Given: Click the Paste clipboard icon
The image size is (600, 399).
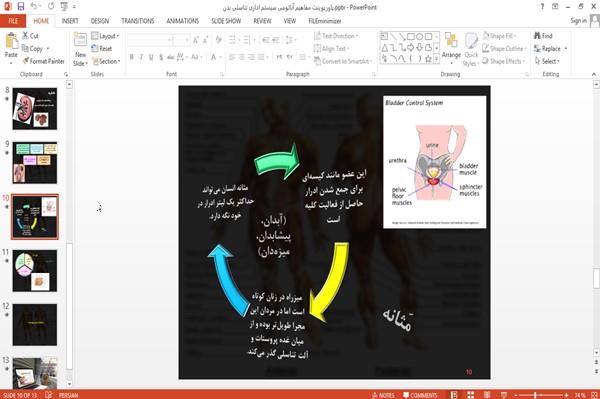Looking at the screenshot, I should 11,41.
